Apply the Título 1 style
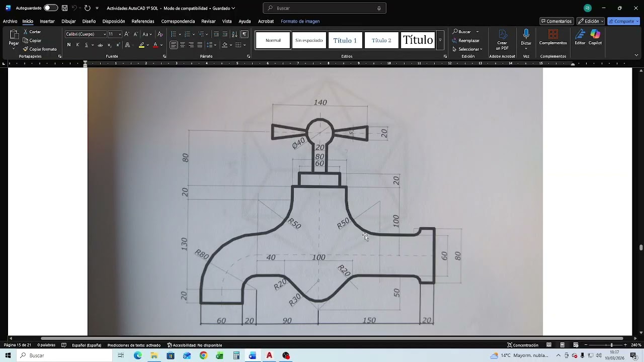Screen dimensions: 644x362 pos(345,40)
